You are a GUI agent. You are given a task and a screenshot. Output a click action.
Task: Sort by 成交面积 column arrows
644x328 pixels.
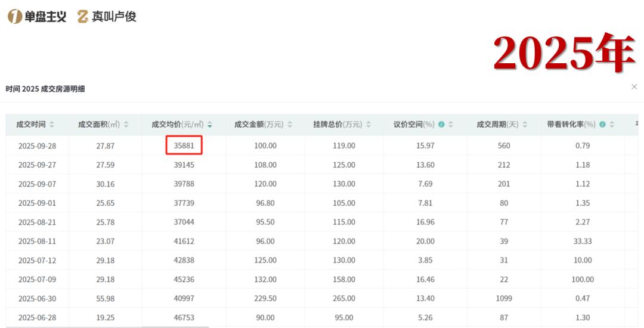click(126, 125)
